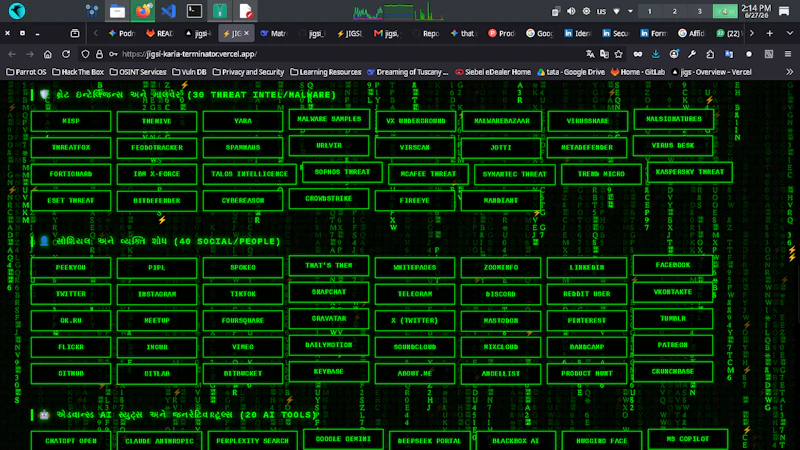Open the clock showing 2:14 PM
Screen dimensions: 800x450
coord(756,11)
